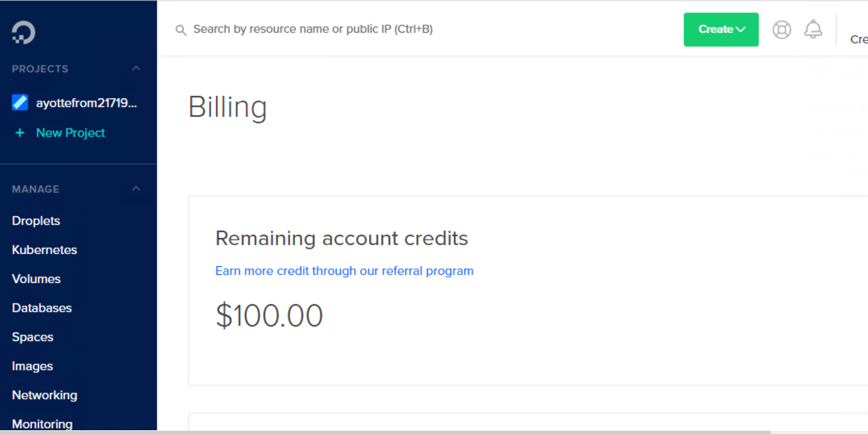Open the referral program credit link

(x=344, y=271)
